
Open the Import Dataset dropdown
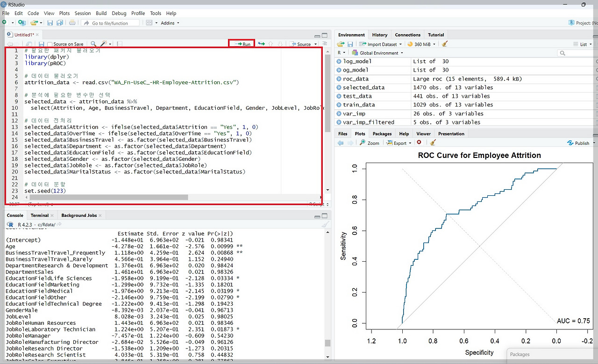382,44
